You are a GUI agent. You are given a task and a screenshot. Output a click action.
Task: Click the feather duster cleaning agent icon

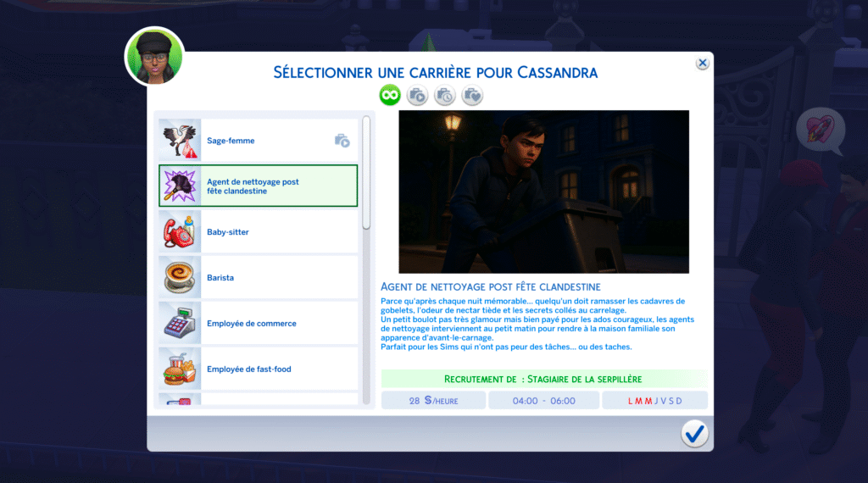click(180, 186)
